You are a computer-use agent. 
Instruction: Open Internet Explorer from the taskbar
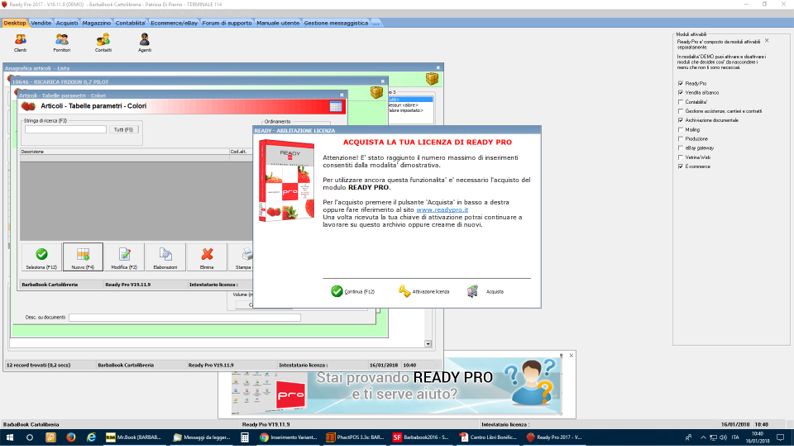click(x=91, y=437)
